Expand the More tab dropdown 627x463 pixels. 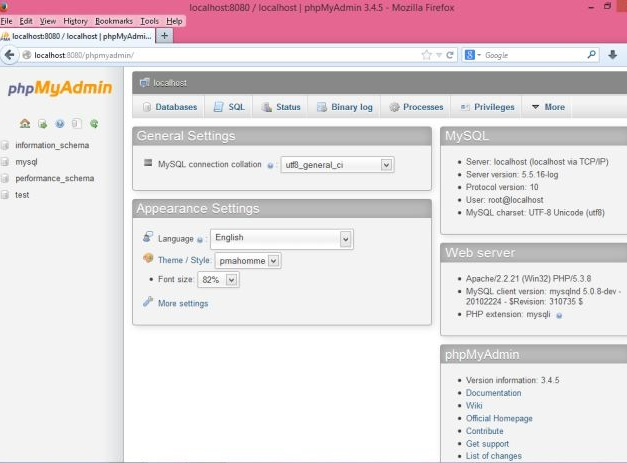coord(548,107)
